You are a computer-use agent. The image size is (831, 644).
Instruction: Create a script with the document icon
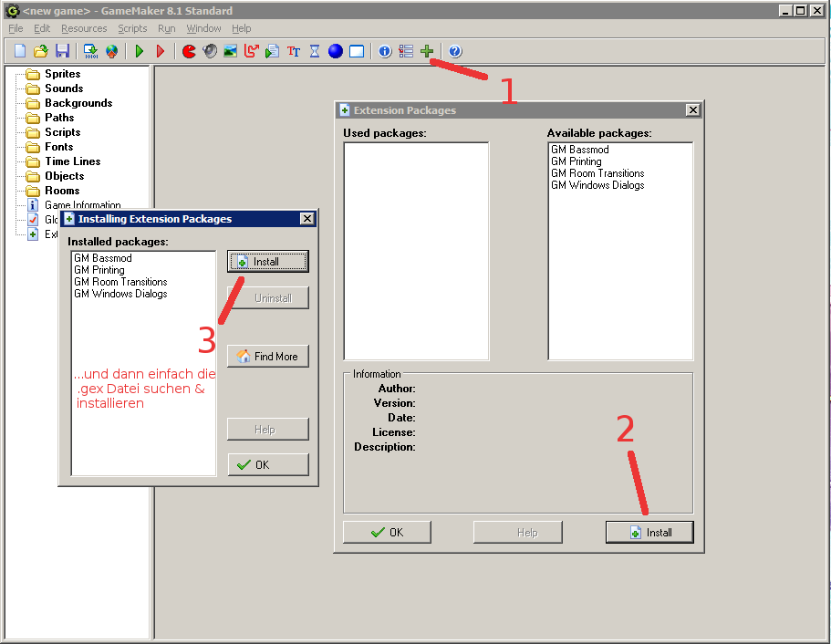(273, 51)
